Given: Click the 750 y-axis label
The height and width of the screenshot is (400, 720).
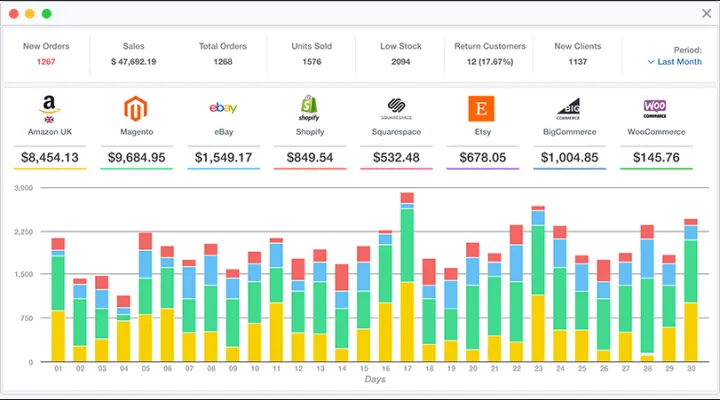Looking at the screenshot, I should pyautogui.click(x=26, y=318).
